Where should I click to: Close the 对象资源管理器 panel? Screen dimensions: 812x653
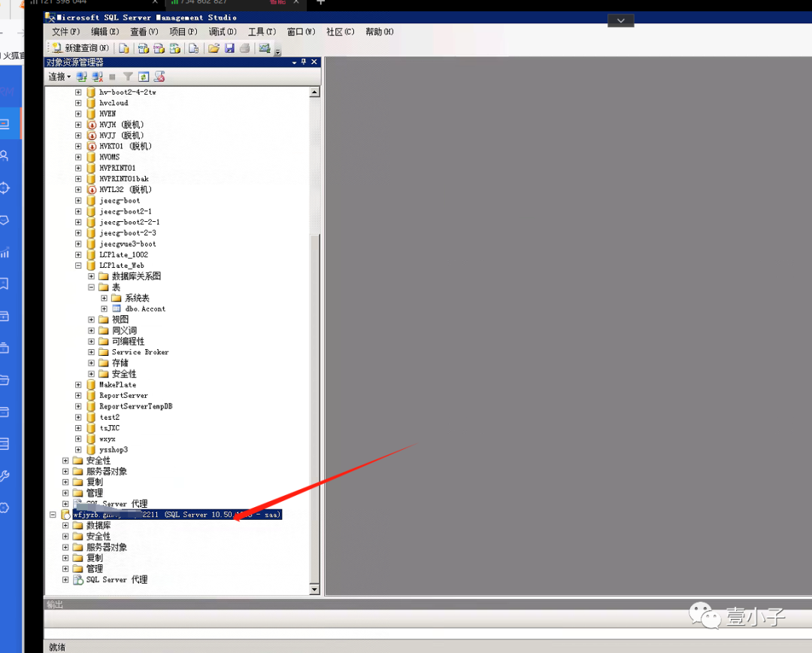tap(314, 62)
